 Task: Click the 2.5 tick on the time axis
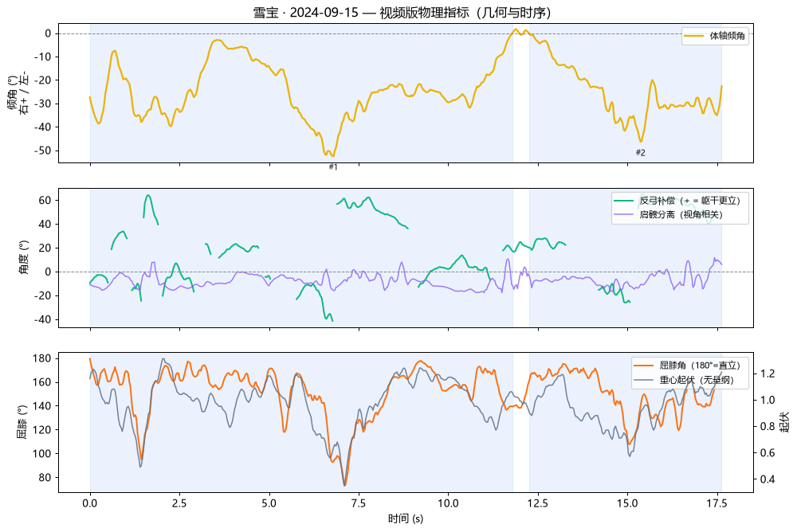(179, 503)
